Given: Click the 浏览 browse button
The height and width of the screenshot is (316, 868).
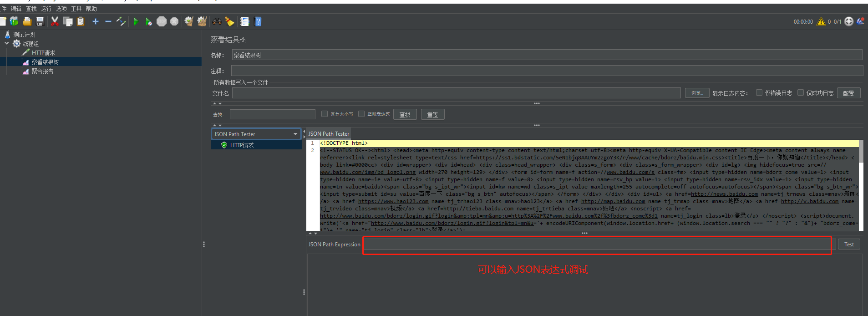Looking at the screenshot, I should (697, 93).
